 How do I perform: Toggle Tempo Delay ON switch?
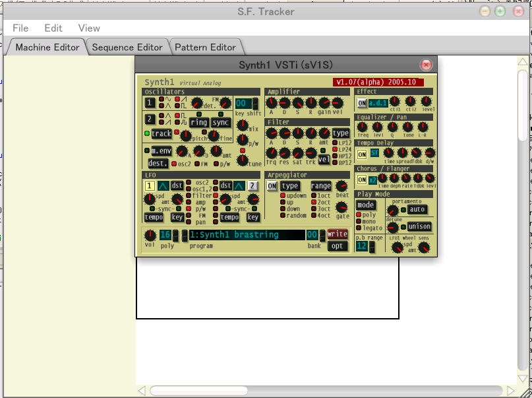[x=362, y=154]
